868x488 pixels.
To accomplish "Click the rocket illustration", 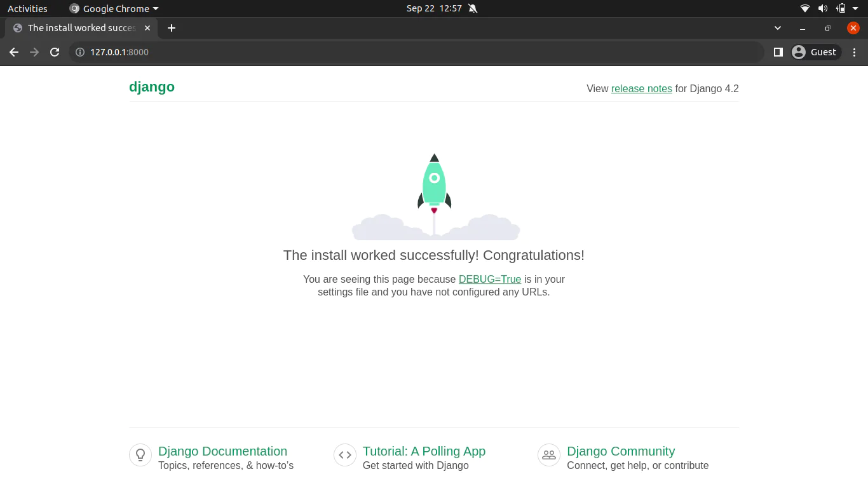I will [435, 196].
